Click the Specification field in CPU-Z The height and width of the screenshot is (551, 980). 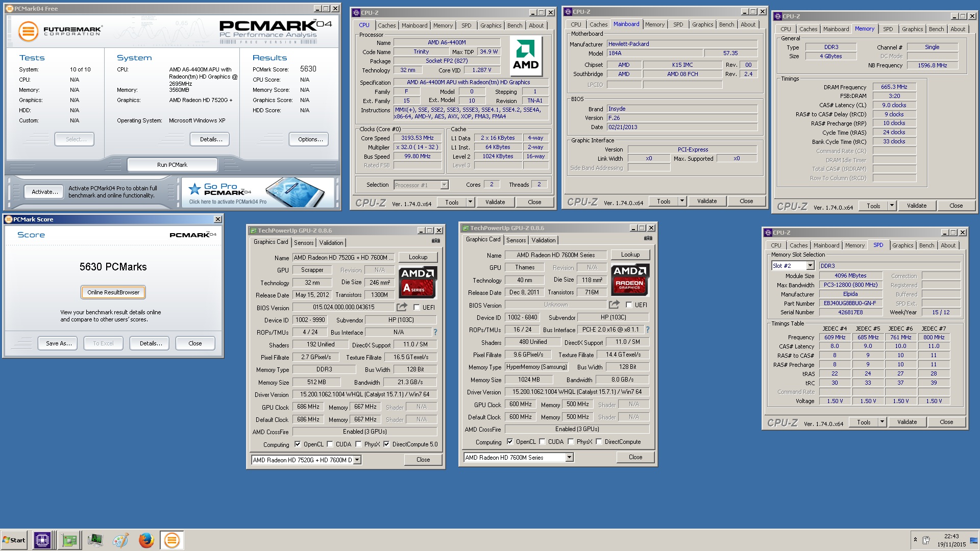pos(471,82)
